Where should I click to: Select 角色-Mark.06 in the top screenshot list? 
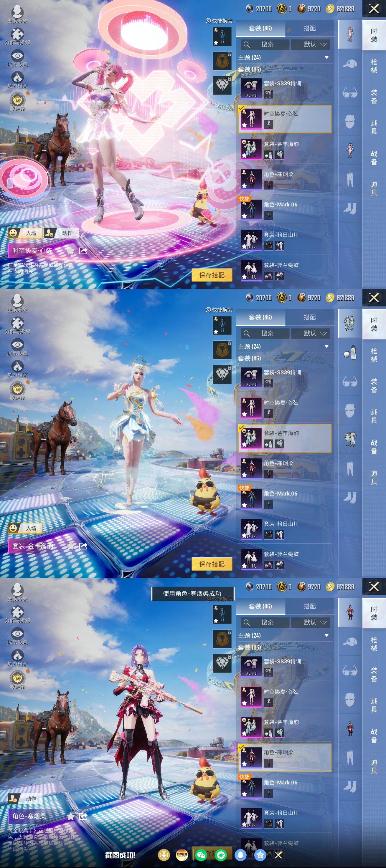tap(285, 209)
